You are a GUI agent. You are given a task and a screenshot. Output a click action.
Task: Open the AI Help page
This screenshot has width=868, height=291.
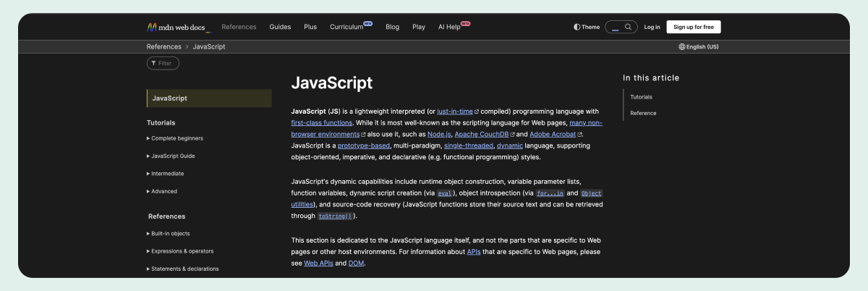point(449,27)
